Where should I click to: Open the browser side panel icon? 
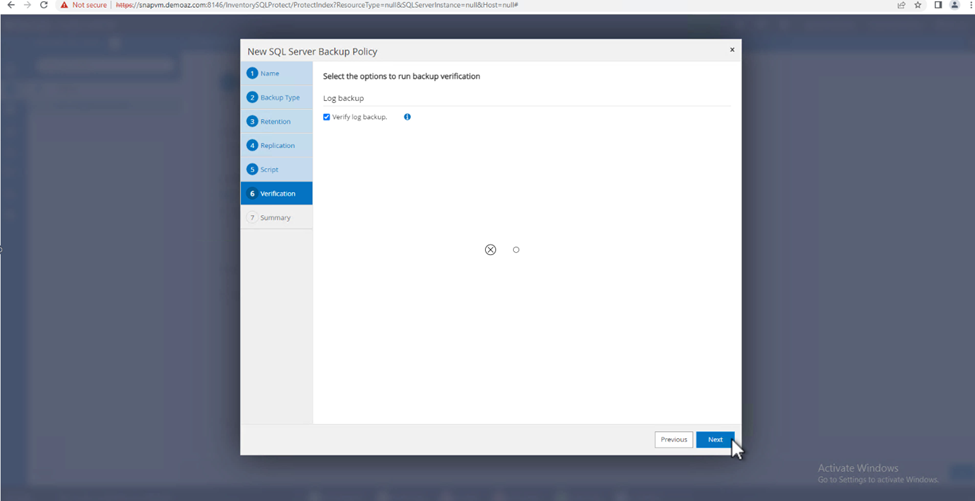[x=938, y=5]
